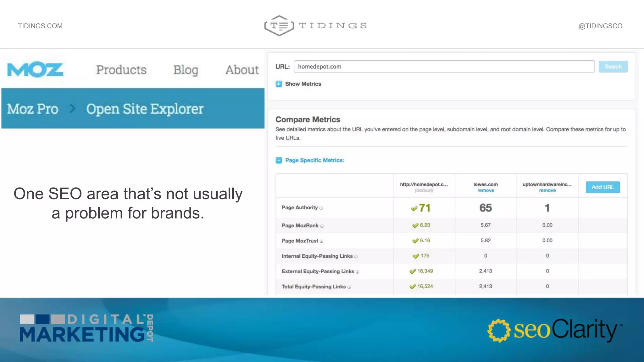Click the homedepot column header
Viewport: 644px width, 362px height.
[424, 184]
